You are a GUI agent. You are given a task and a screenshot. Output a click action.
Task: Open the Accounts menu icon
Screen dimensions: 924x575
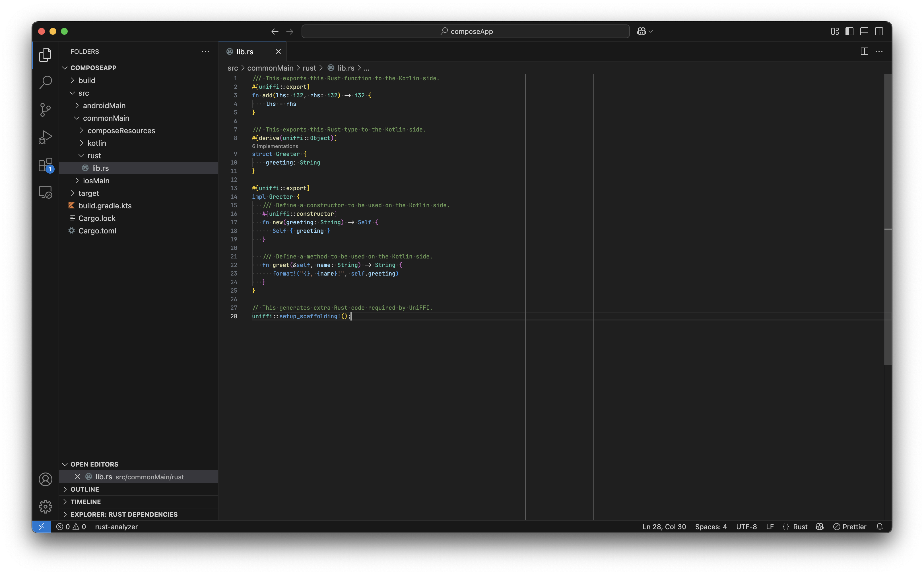pos(45,479)
